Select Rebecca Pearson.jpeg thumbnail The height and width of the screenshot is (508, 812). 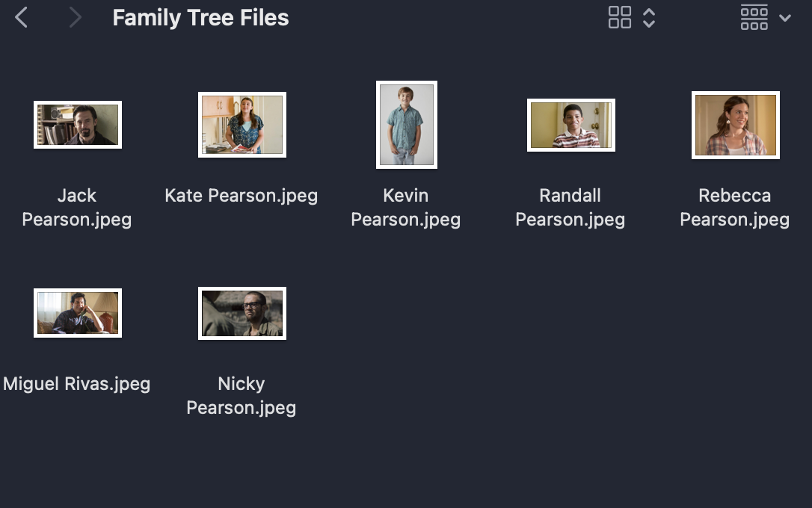click(735, 126)
